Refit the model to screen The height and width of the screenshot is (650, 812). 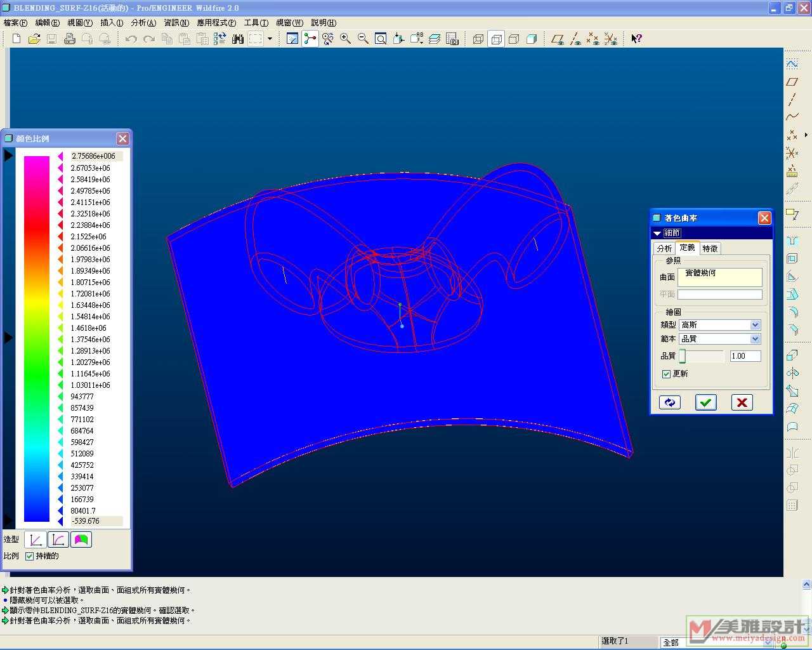coord(381,39)
